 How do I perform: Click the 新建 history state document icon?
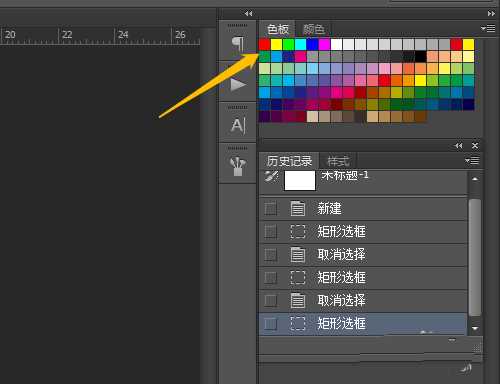(298, 209)
